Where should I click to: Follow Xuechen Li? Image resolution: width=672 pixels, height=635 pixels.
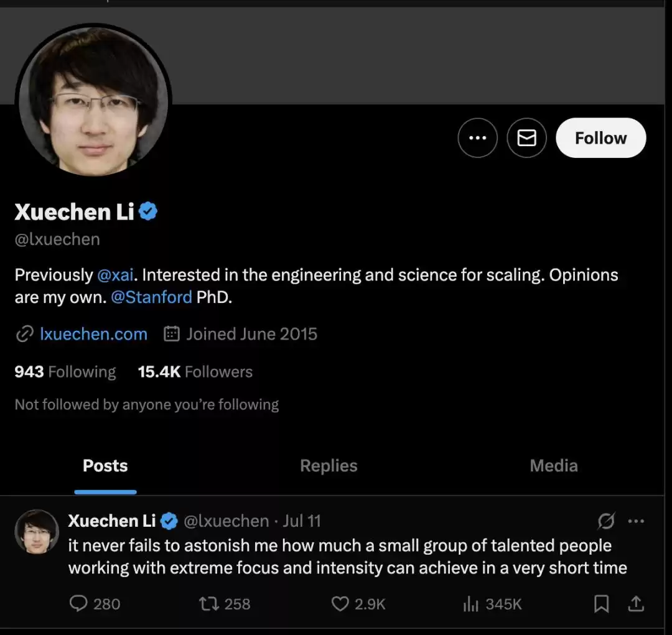point(600,138)
